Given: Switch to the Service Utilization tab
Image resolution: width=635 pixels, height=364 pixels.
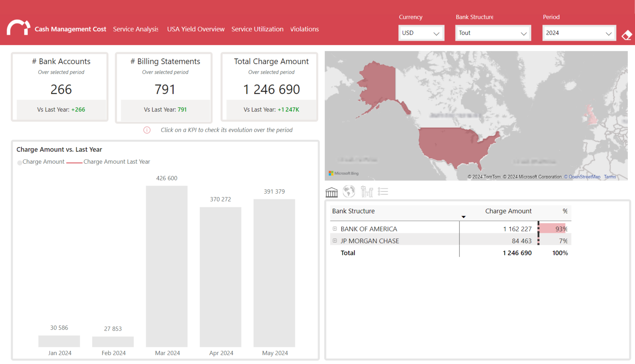Looking at the screenshot, I should coord(257,29).
